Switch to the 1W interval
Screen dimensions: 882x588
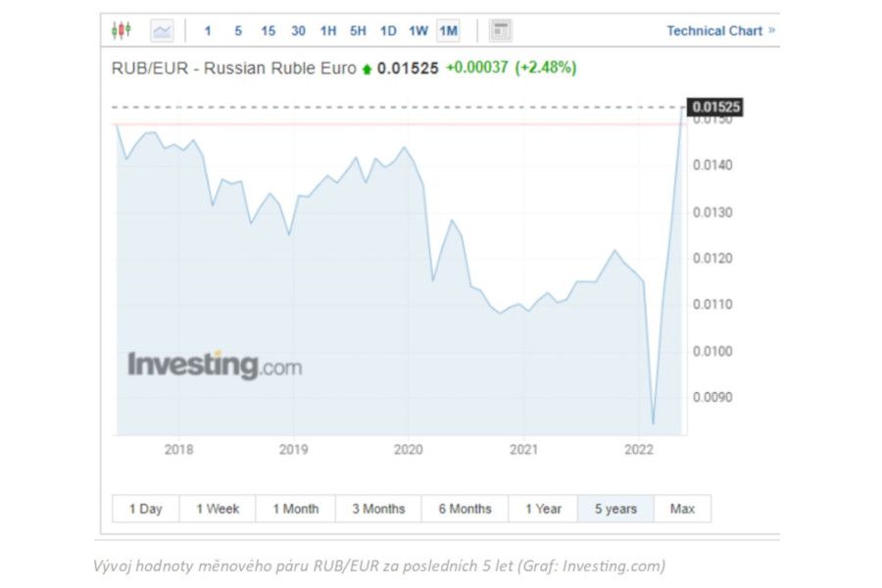pyautogui.click(x=418, y=30)
